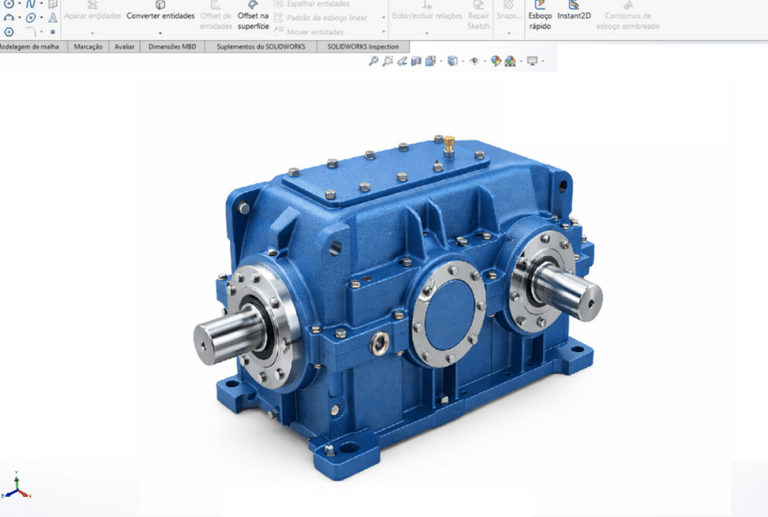Select the circle sketch tool
Screen dimensions: 768x517
(9, 4)
